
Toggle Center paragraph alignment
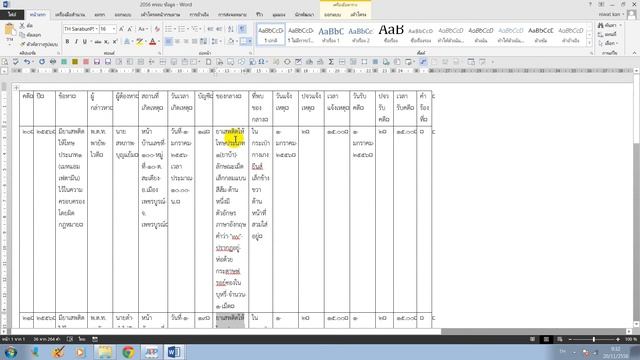point(177,42)
